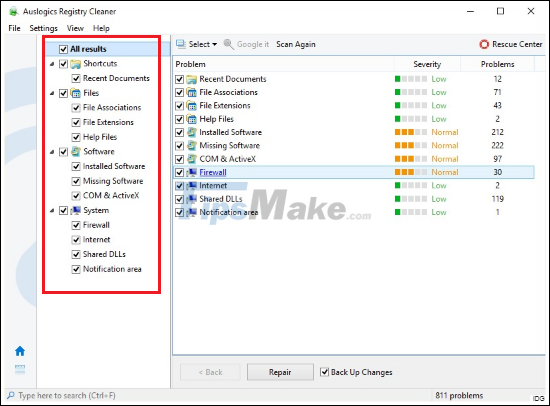This screenshot has width=550, height=406.
Task: Click the Software category icon in tree
Action: pos(75,152)
